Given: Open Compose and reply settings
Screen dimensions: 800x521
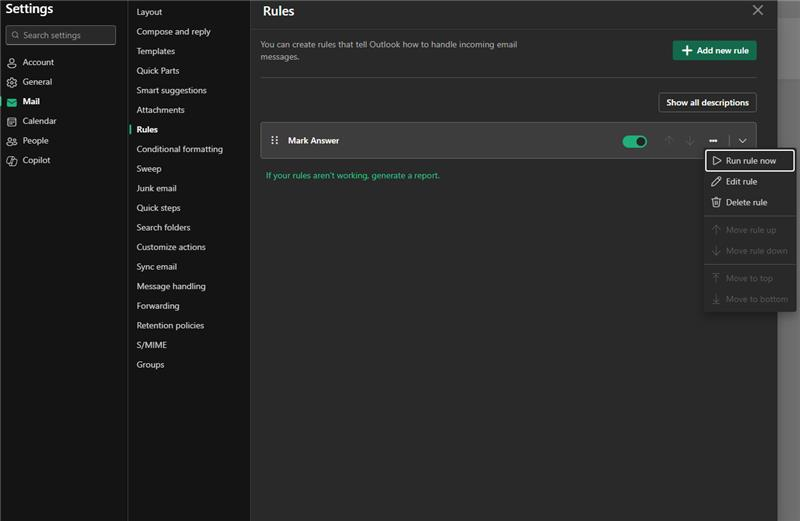Looking at the screenshot, I should [x=173, y=32].
